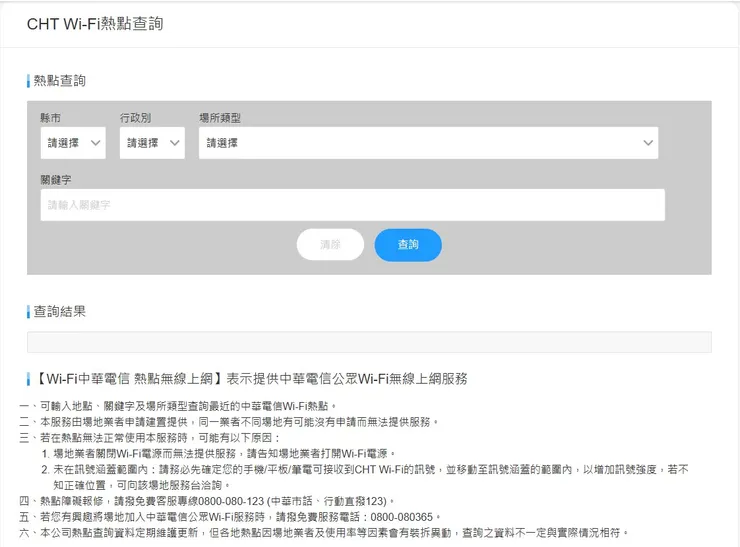Expand the 場所類型 dropdown
Image resolution: width=740 pixels, height=547 pixels.
pos(429,143)
